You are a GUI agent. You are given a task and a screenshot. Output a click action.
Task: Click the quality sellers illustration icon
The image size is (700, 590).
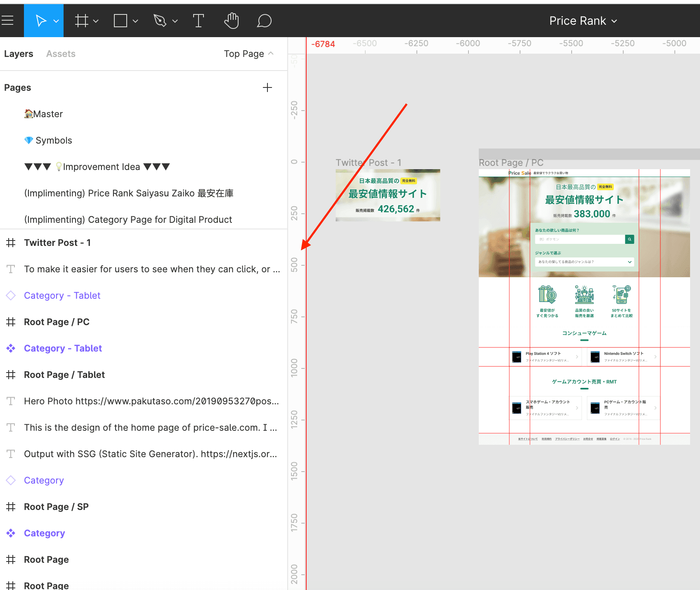click(584, 295)
